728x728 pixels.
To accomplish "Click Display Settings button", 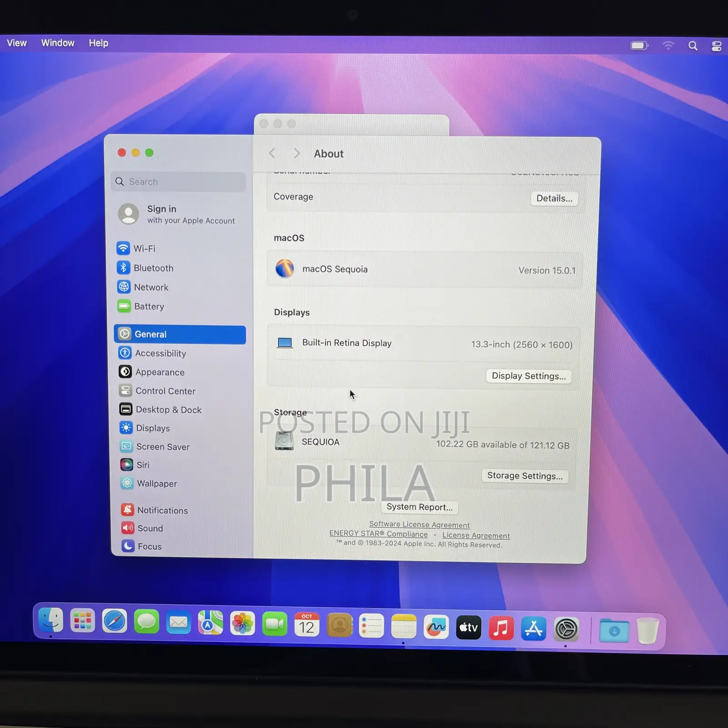I will [x=529, y=376].
